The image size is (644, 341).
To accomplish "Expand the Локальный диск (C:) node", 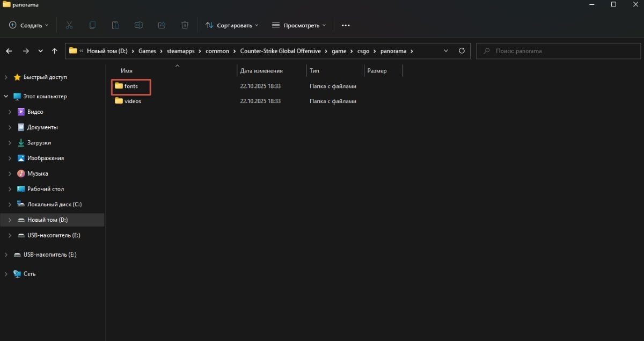I will tap(10, 205).
